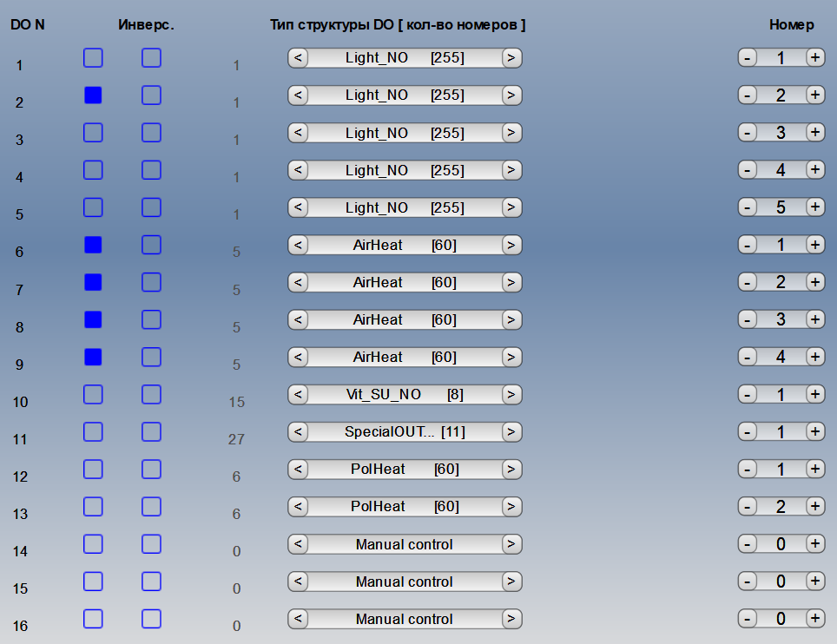Switch DO 1 Light_NO to next type
837x644 pixels.
512,58
